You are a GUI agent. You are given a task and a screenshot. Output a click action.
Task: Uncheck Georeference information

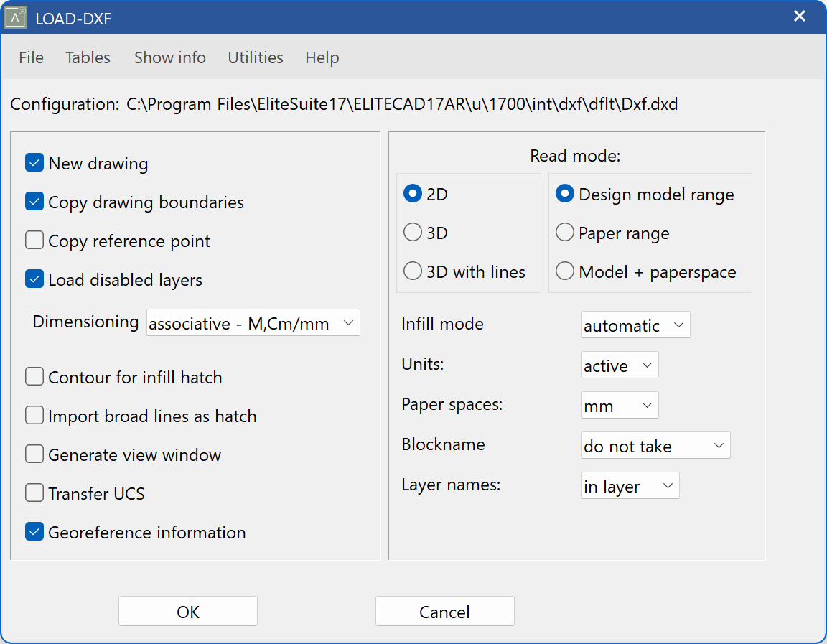tap(34, 532)
